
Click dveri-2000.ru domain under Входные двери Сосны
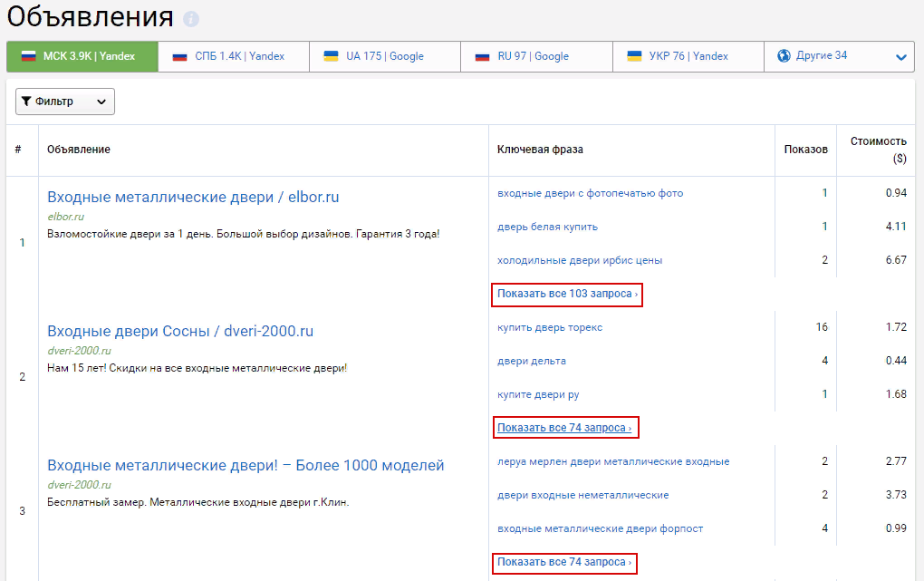pos(79,351)
